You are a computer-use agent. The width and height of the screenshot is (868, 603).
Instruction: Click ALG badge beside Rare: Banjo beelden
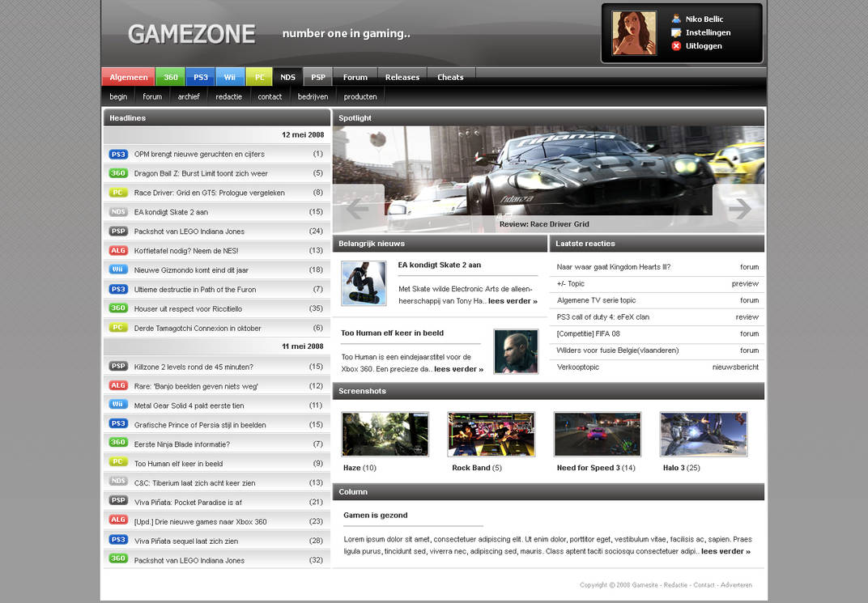coord(118,385)
